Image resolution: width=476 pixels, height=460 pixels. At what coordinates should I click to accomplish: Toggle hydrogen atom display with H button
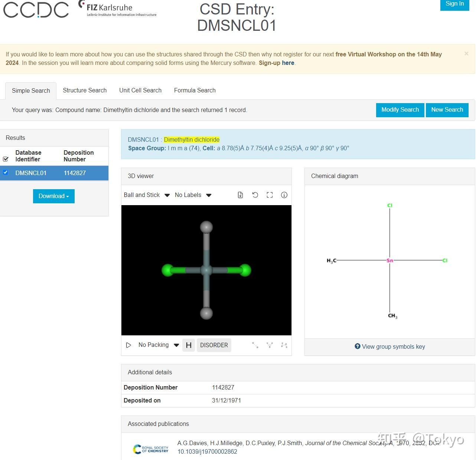click(x=188, y=345)
